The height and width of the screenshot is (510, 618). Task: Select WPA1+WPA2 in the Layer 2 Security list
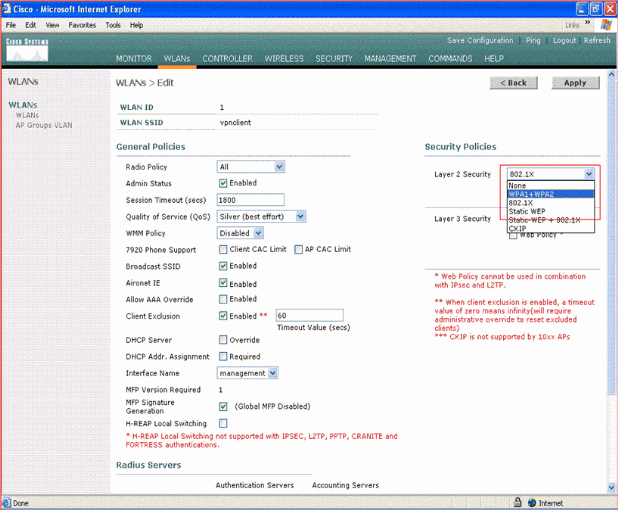point(551,194)
